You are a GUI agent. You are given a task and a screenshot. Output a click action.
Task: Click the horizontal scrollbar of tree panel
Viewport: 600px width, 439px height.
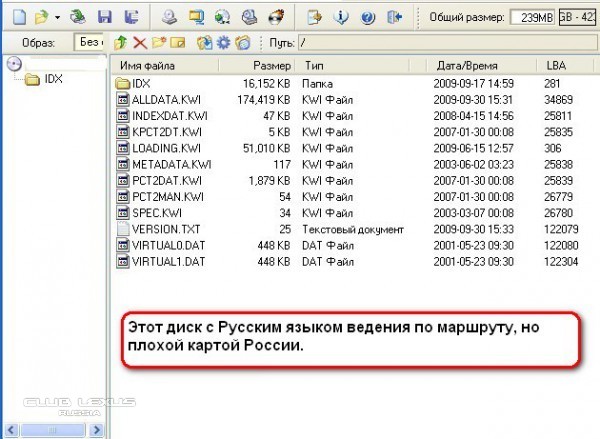coord(55,431)
